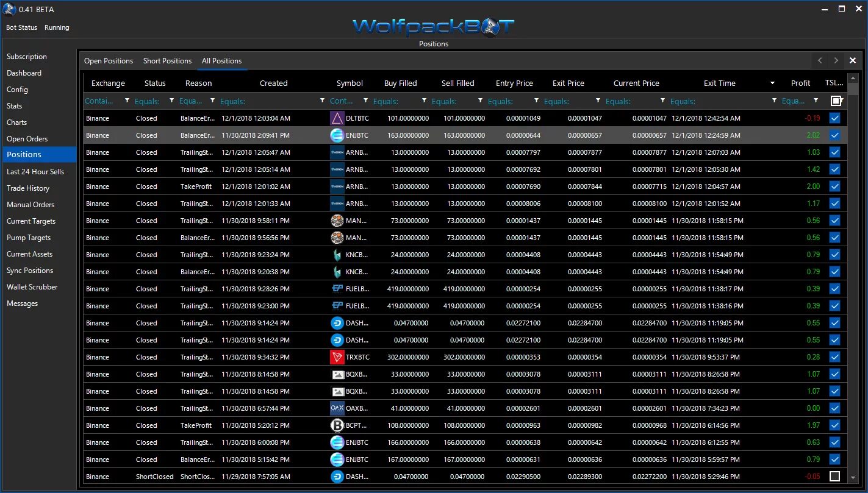Click the MANA icon in the 9:58:11 PM row
This screenshot has width=868, height=493.
337,221
